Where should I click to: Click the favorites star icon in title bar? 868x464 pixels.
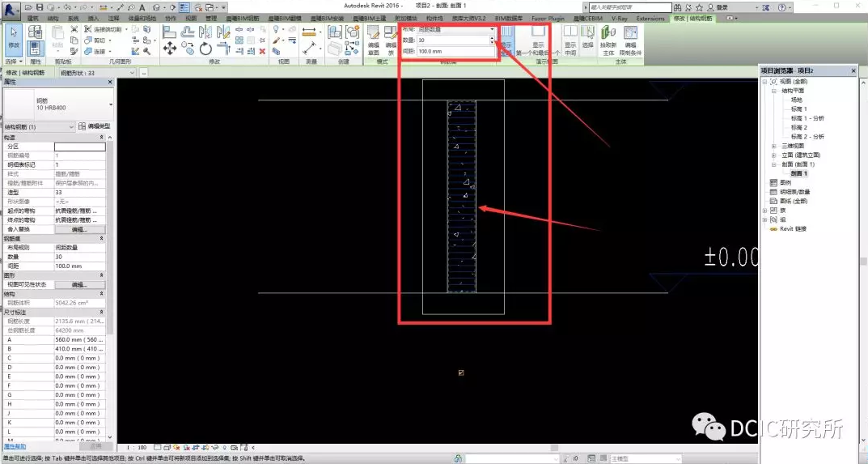point(699,8)
